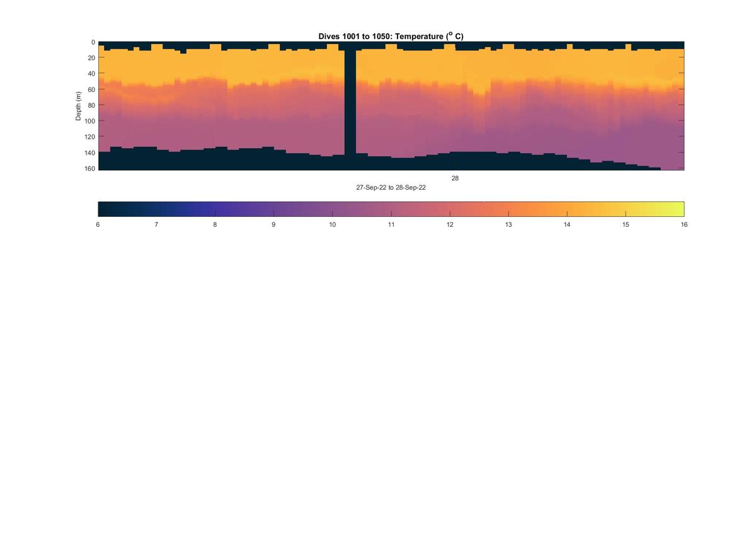
Task: Click colorbar tick label '13'
Action: (x=508, y=224)
